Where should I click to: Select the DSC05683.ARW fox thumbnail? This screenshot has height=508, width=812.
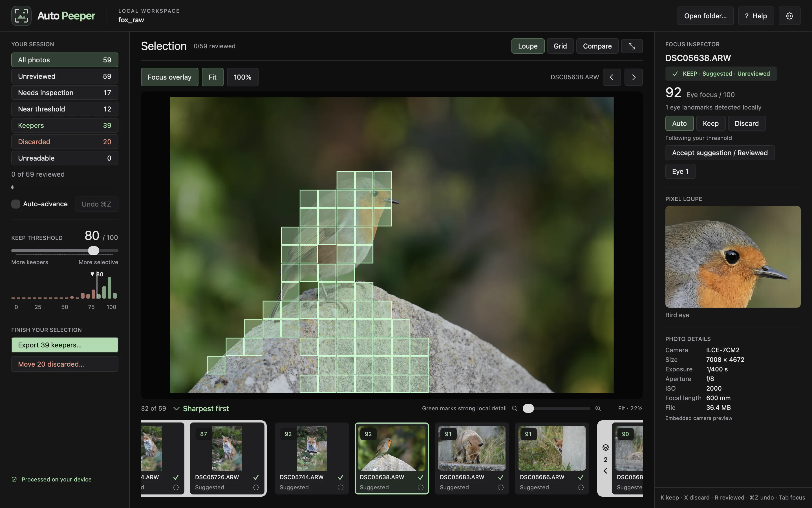(x=471, y=448)
